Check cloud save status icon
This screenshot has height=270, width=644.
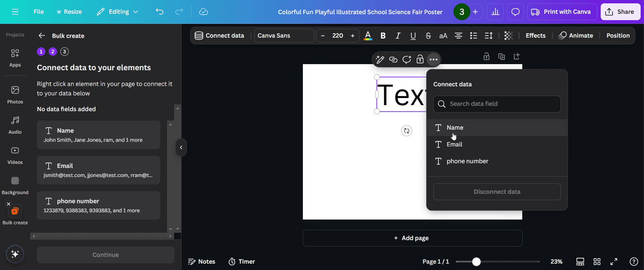point(204,12)
